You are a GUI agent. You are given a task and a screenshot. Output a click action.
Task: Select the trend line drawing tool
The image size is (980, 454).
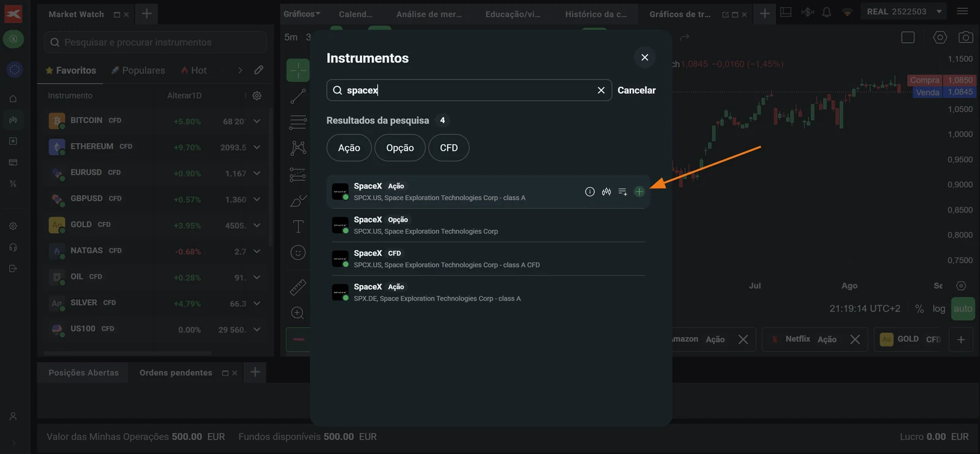pyautogui.click(x=298, y=96)
